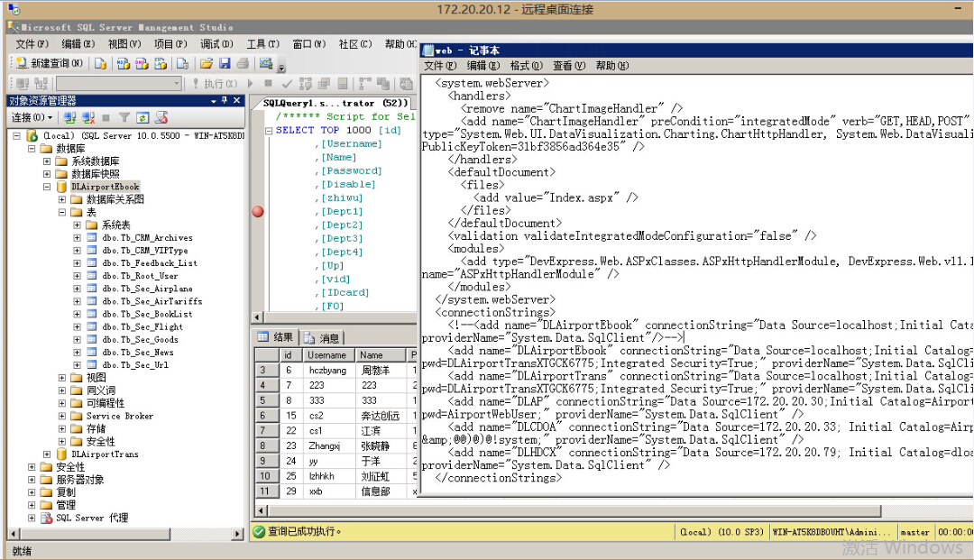Open the Project (项目) menu

170,44
